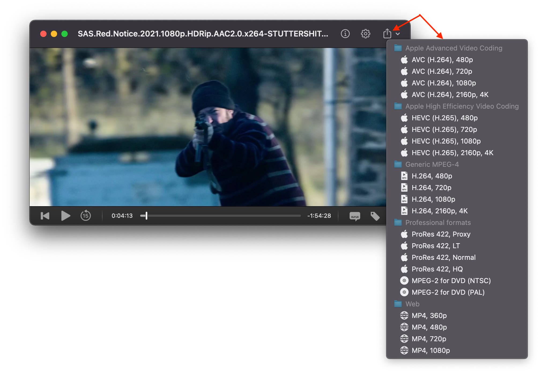549x392 pixels.
Task: Click the tag icon in control bar
Action: click(x=375, y=216)
